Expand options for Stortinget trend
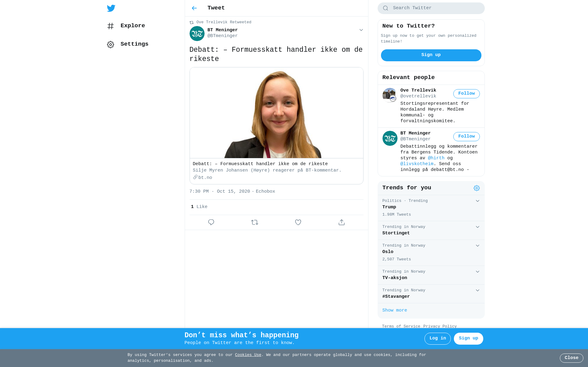The width and height of the screenshot is (588, 367). pos(477,227)
